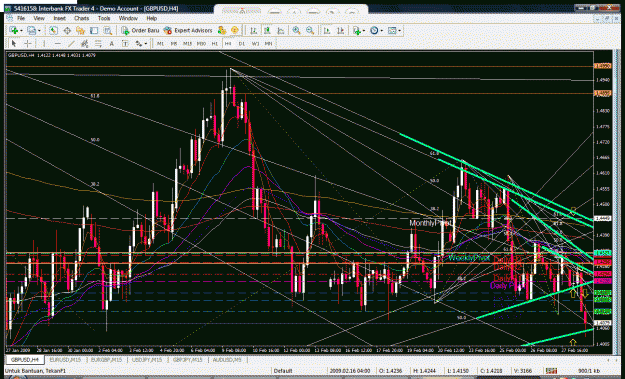Open the Profiles toolbar icon

tap(31, 30)
